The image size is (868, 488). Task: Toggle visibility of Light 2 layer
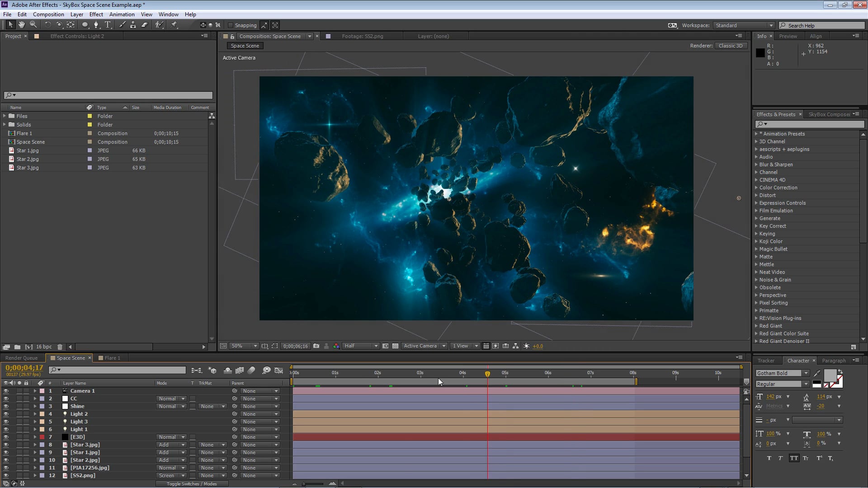click(x=6, y=413)
